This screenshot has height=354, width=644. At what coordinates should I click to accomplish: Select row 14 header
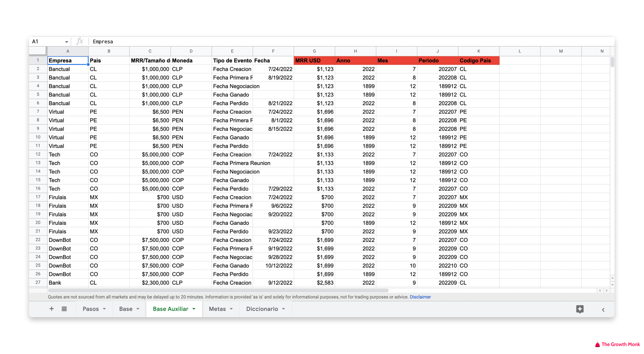pos(38,171)
